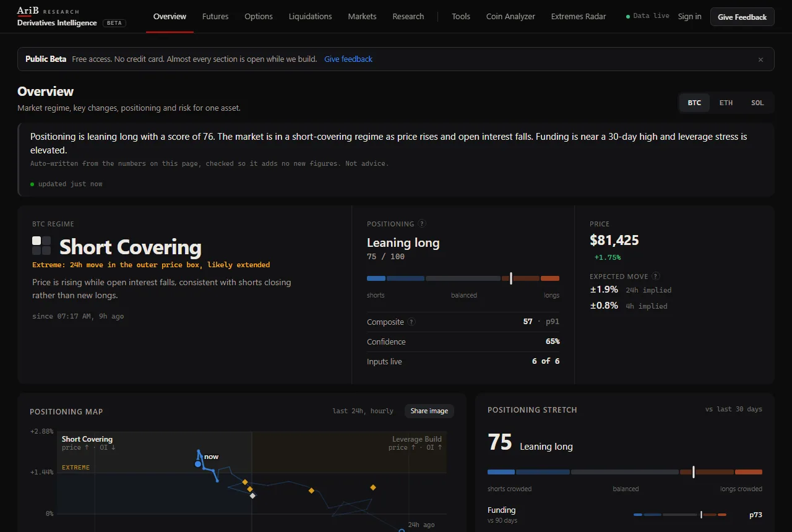Show the Composite info question mark
792x532 pixels.
[411, 322]
